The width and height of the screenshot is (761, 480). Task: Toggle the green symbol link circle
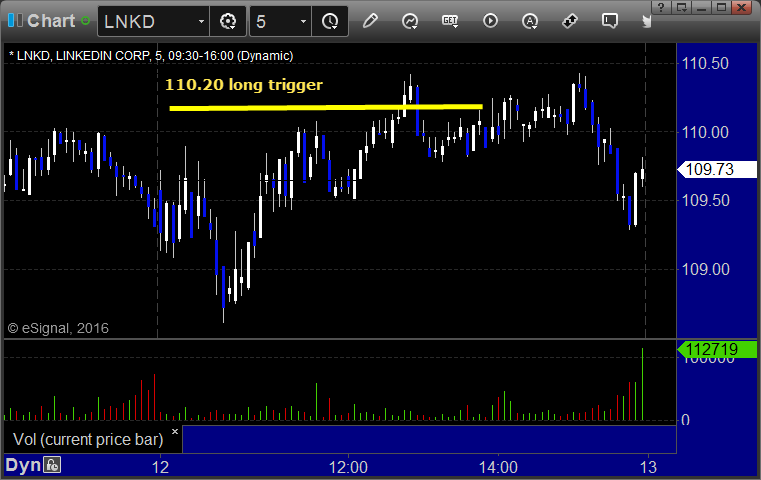pyautogui.click(x=85, y=21)
